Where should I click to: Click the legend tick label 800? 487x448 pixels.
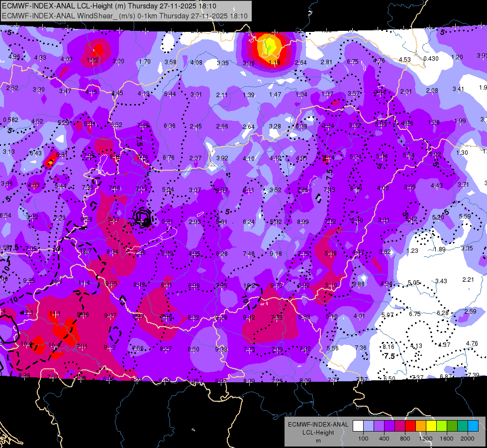405,439
